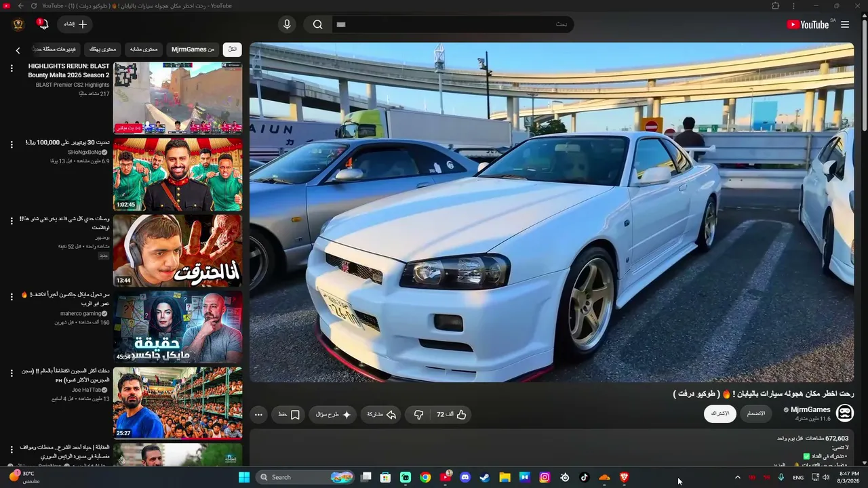The height and width of the screenshot is (488, 868).
Task: Open the browser extensions puzzle icon
Action: tap(776, 6)
